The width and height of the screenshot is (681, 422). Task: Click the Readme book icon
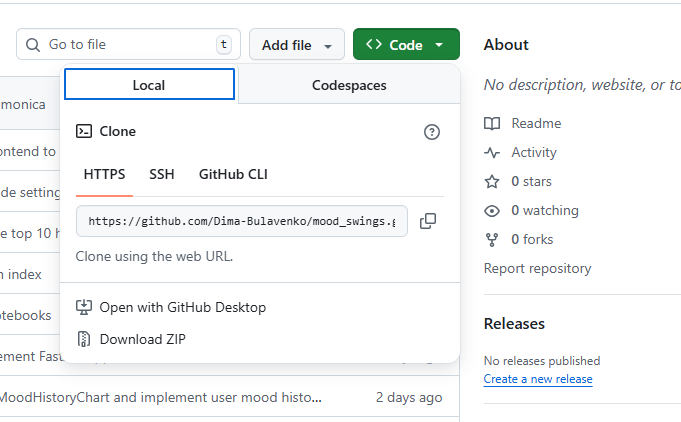pyautogui.click(x=492, y=123)
